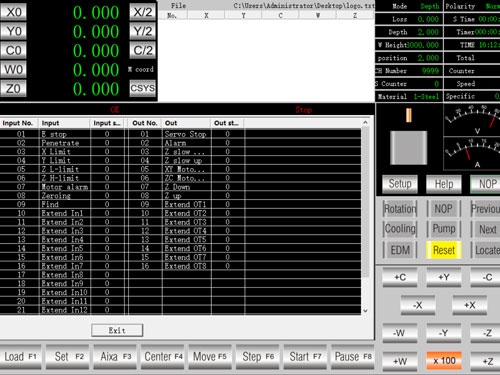Click the Input column header
Image resolution: width=500 pixels, height=375 pixels.
(x=64, y=123)
